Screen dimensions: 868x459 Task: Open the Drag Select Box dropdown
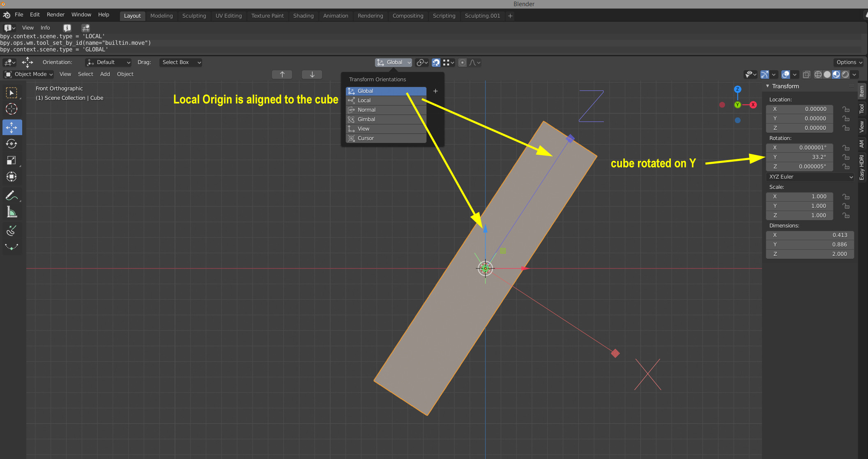[181, 62]
